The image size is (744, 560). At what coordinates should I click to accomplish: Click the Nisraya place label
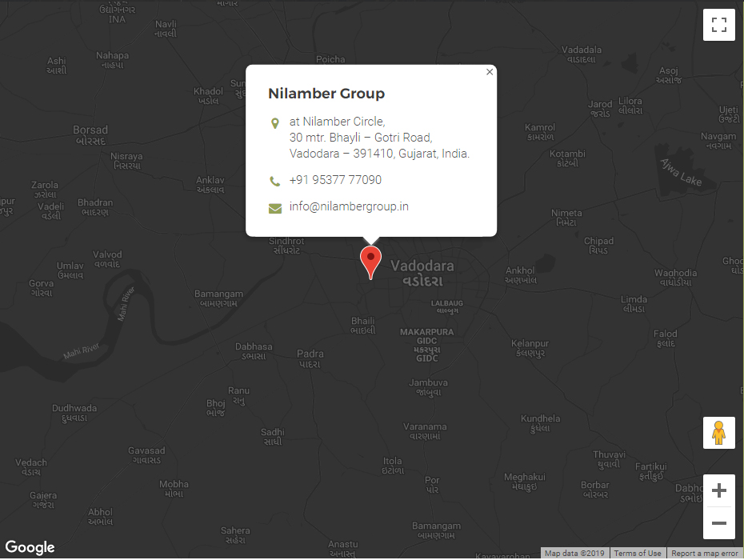tap(126, 161)
